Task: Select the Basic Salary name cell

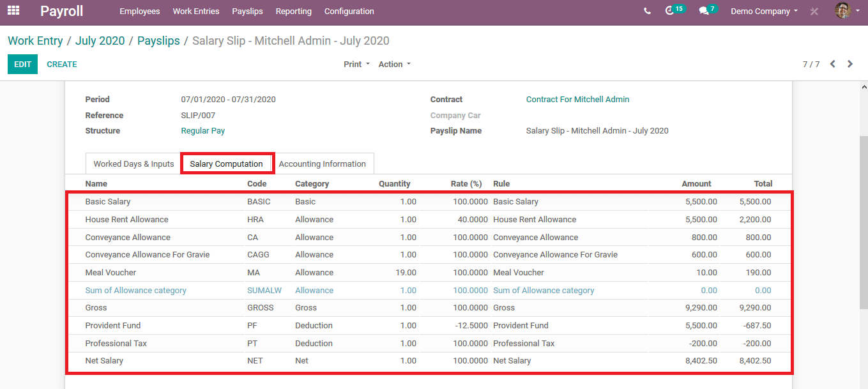Action: (x=108, y=202)
